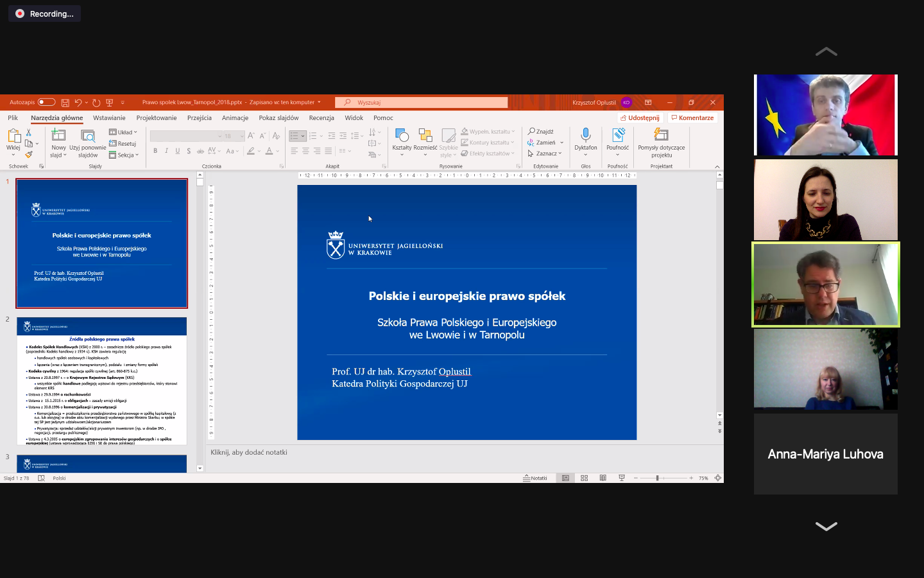Image resolution: width=924 pixels, height=578 pixels.
Task: Toggle strikethrough text formatting
Action: coord(200,151)
